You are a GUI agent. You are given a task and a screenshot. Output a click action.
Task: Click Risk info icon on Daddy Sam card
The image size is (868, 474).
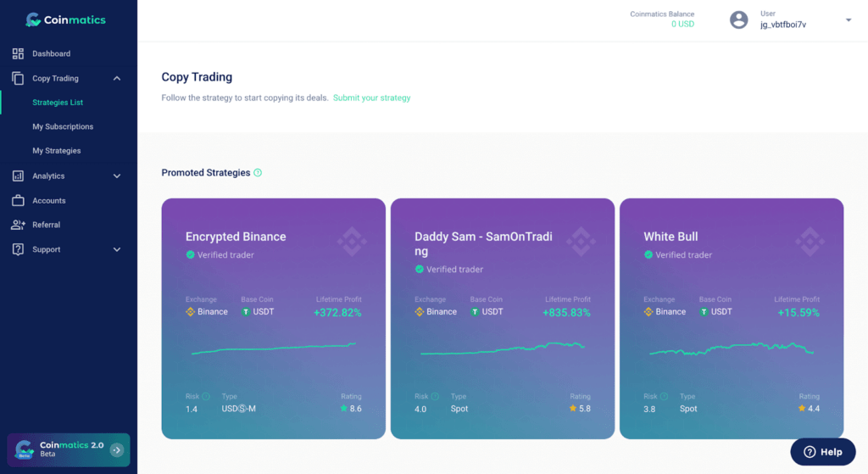435,397
